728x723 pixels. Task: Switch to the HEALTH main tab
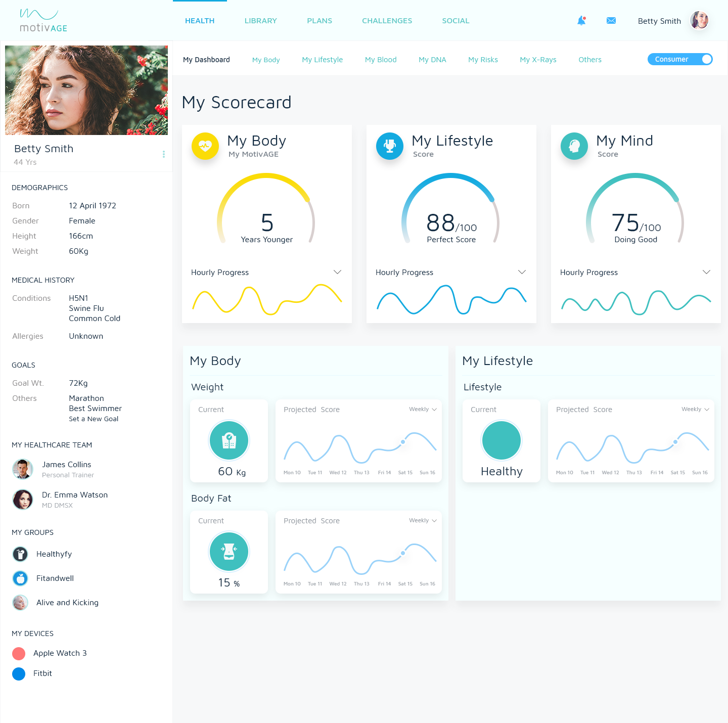coord(200,21)
